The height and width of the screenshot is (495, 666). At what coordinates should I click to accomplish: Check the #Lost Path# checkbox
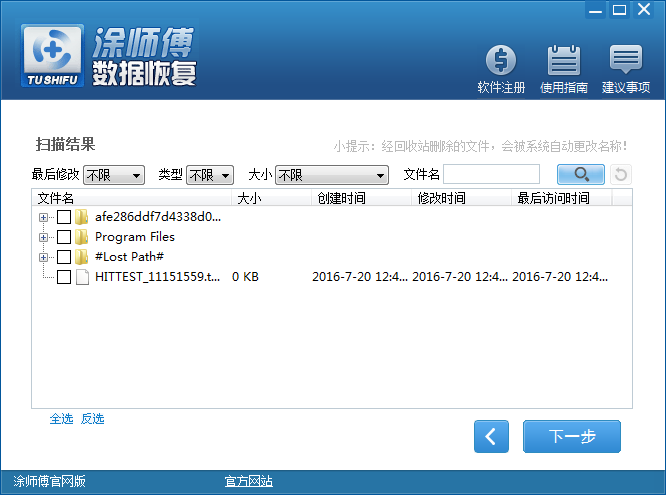point(64,257)
